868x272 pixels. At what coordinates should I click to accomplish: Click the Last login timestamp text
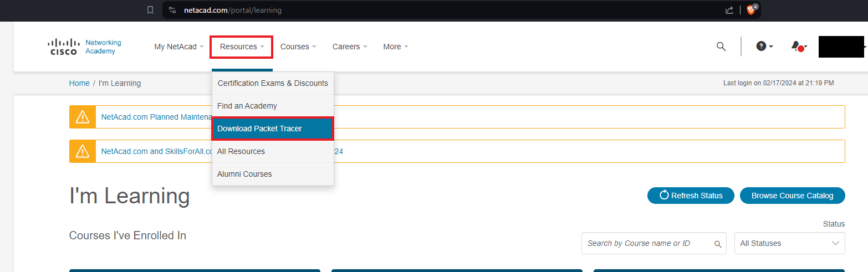tap(778, 83)
